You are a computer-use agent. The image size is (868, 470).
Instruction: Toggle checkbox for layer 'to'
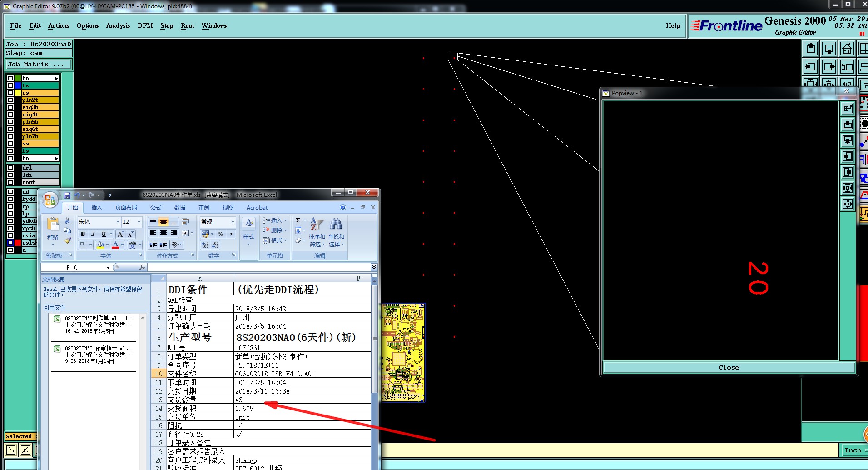tap(10, 78)
